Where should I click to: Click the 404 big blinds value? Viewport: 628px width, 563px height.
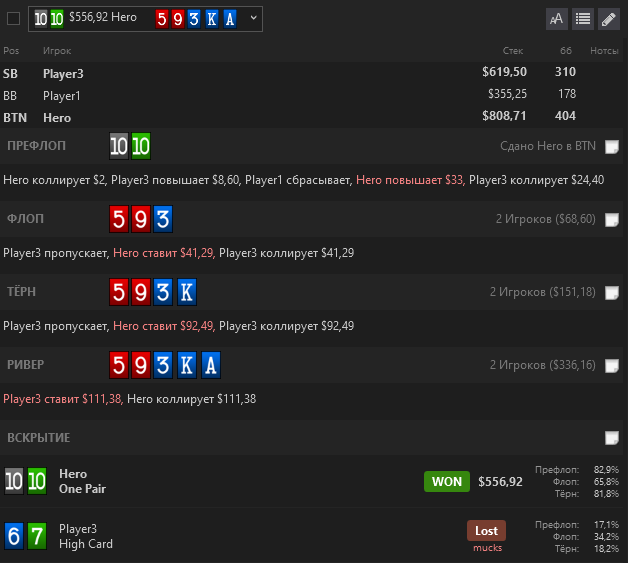(565, 116)
